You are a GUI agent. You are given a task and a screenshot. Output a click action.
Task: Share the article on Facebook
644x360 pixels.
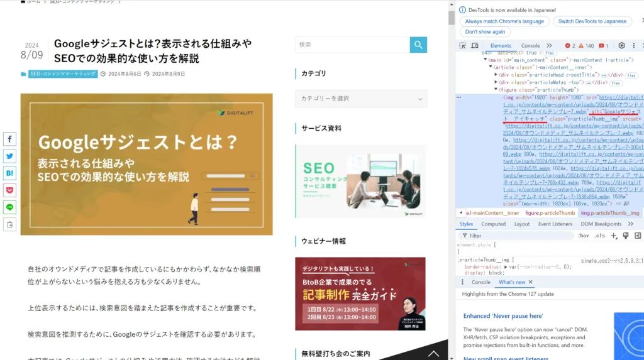pyautogui.click(x=10, y=139)
